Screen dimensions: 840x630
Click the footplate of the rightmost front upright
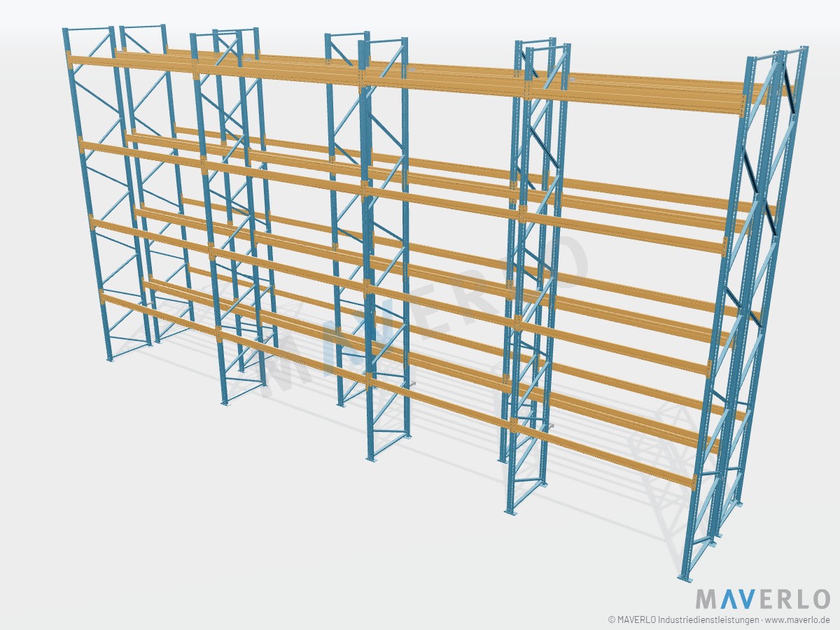coord(685,577)
